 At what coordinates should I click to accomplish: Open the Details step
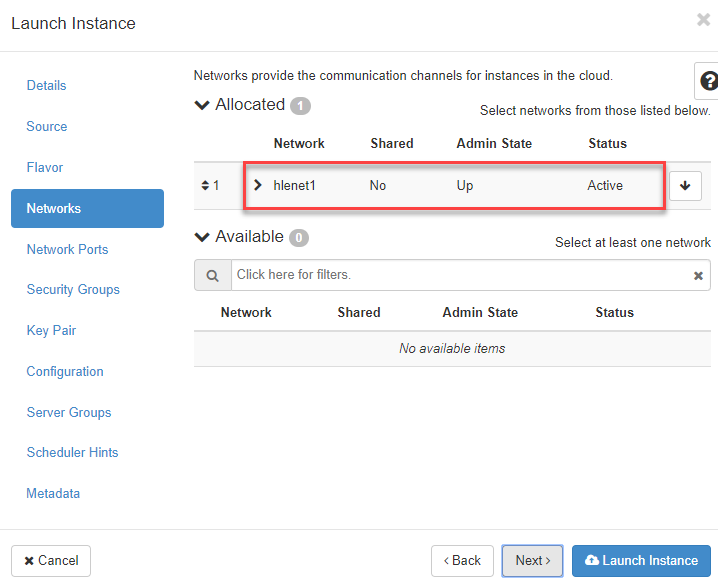(x=47, y=86)
